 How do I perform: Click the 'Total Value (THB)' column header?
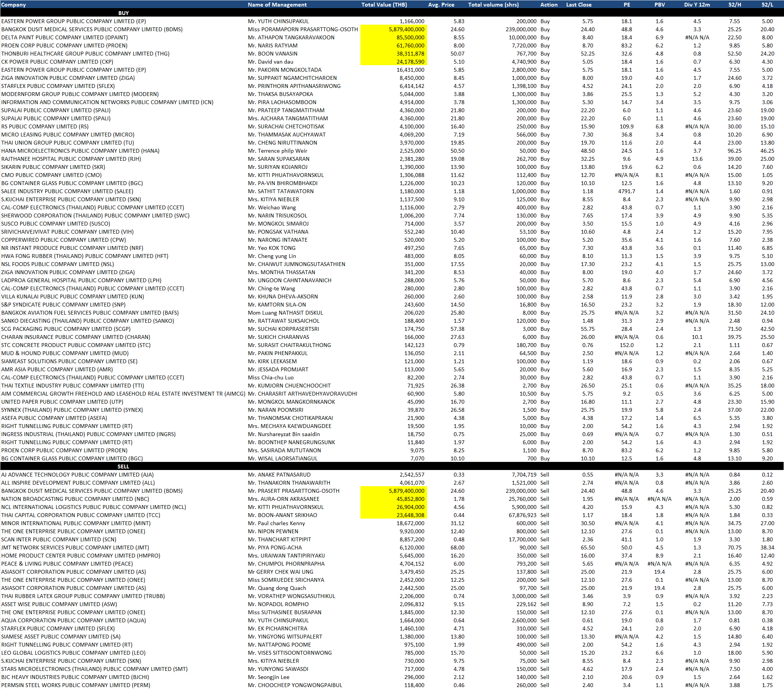(x=384, y=5)
